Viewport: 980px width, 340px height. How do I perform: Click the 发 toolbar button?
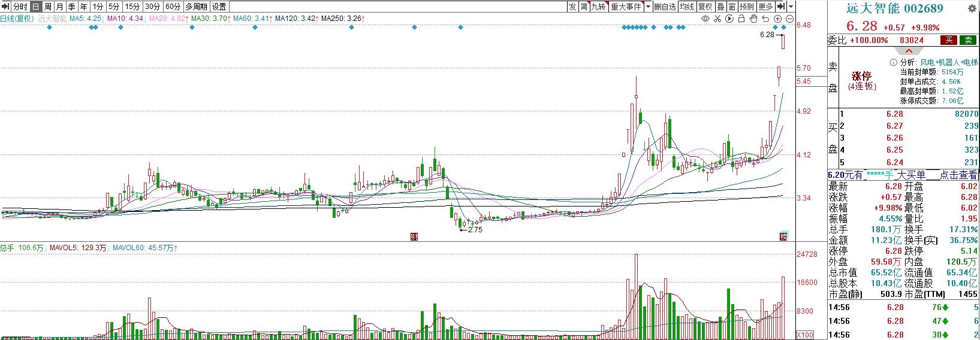[x=572, y=7]
